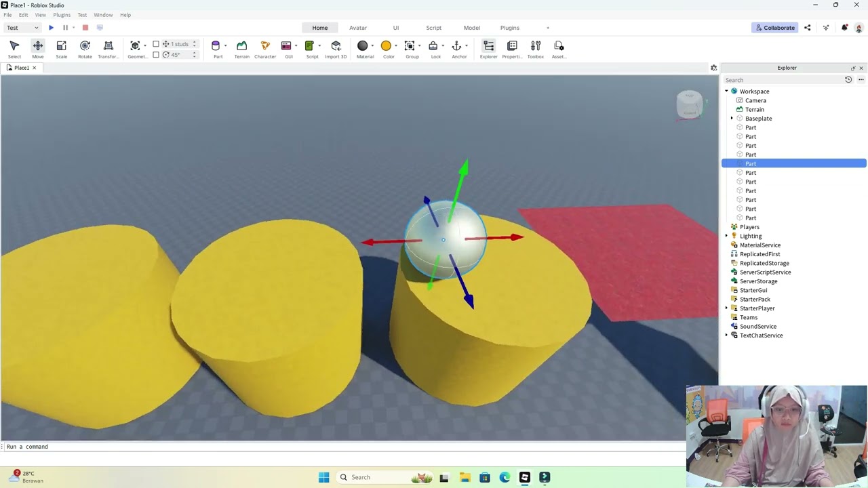
Task: Open Explorer more options menu
Action: pyautogui.click(x=861, y=80)
